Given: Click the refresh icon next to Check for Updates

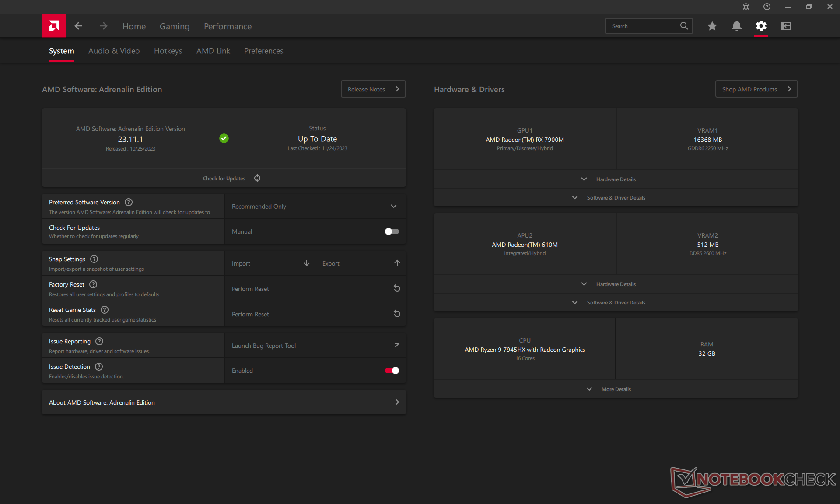Looking at the screenshot, I should pyautogui.click(x=257, y=178).
